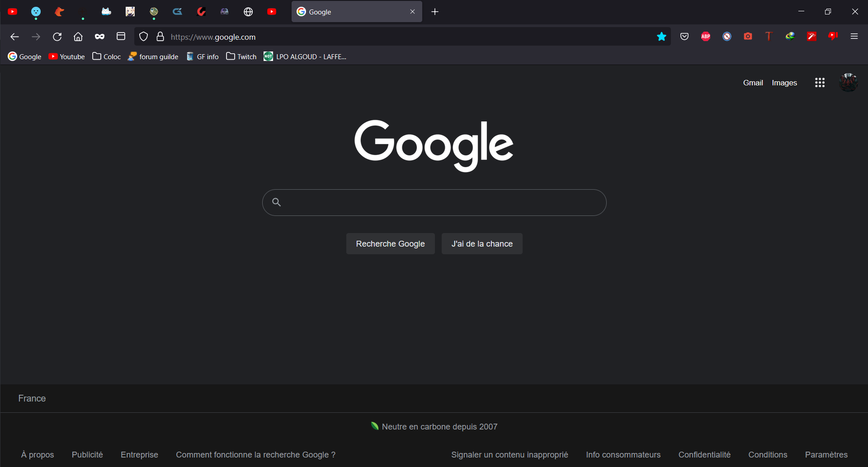This screenshot has height=467, width=868.
Task: Reload the current page
Action: click(57, 37)
